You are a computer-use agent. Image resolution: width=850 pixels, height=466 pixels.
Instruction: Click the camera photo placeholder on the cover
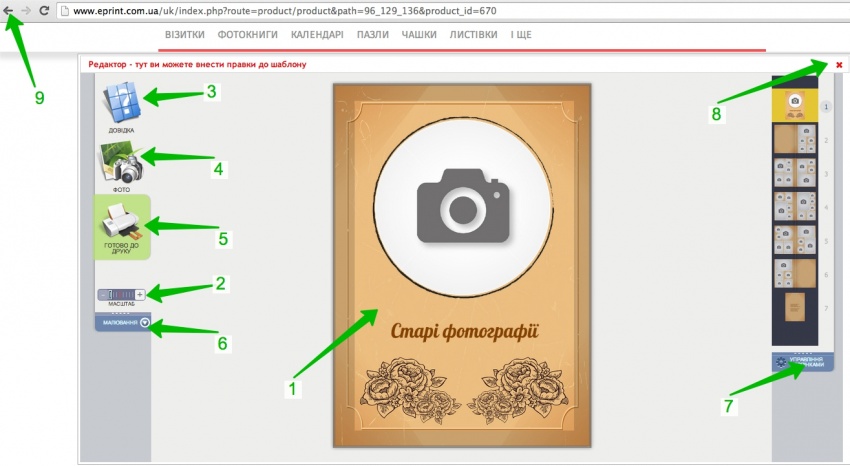[x=461, y=203]
